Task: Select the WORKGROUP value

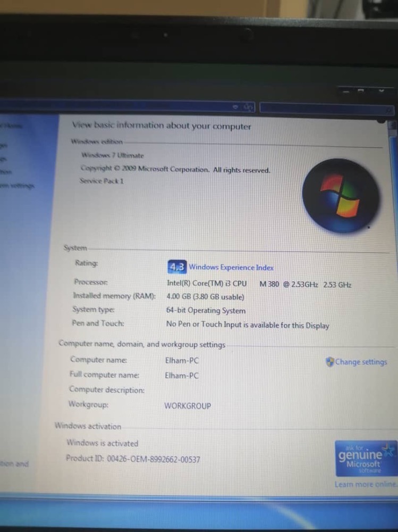Action: 188,406
